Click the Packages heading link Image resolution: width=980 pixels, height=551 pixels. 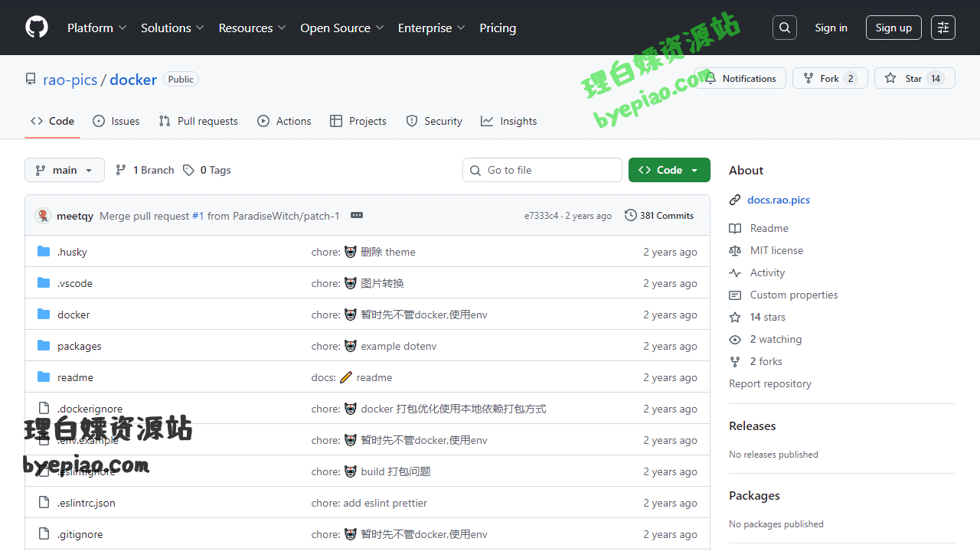(754, 495)
